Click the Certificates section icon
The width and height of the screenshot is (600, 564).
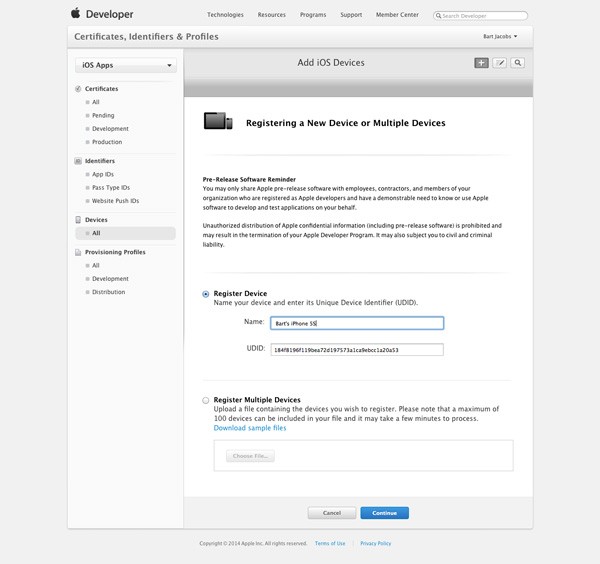pos(78,89)
